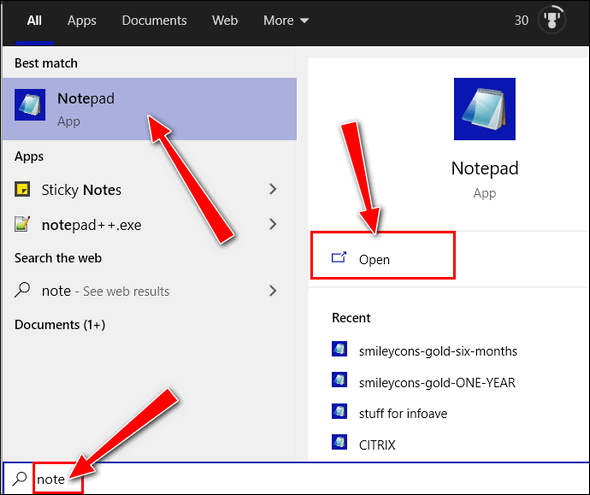
Task: Expand the note web results chevron
Action: pos(273,291)
